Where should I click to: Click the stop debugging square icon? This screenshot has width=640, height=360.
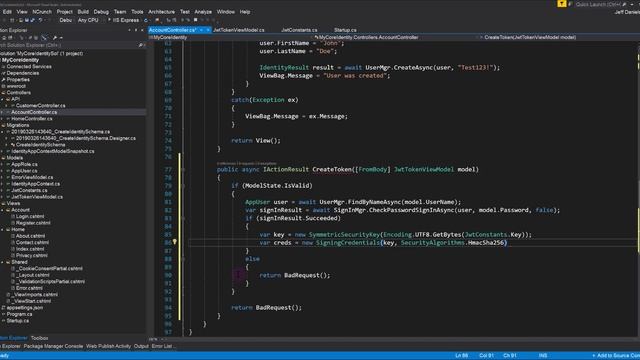pyautogui.click(x=196, y=20)
